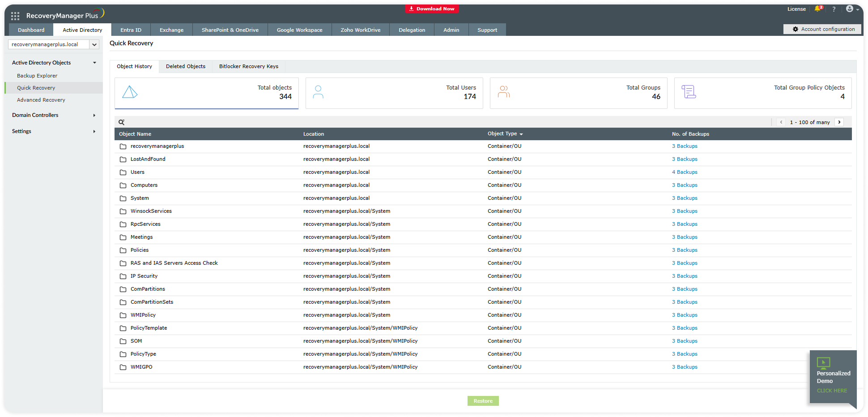Click the Total objects triangle icon
This screenshot has height=417, width=868.
130,92
